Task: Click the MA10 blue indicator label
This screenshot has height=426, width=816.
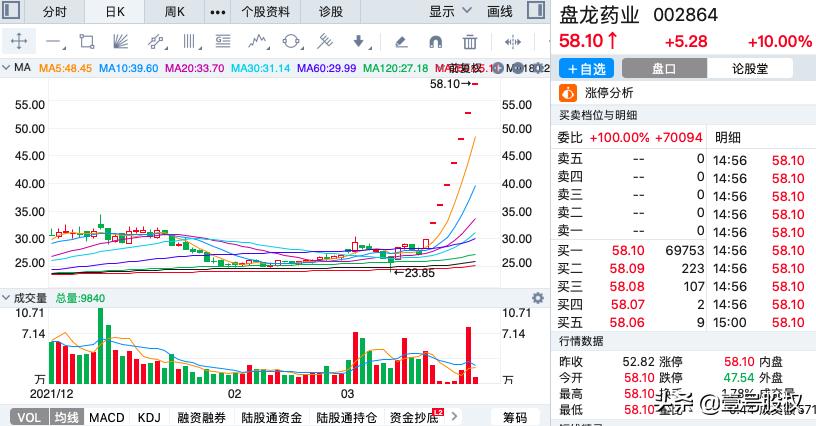Action: 129,68
